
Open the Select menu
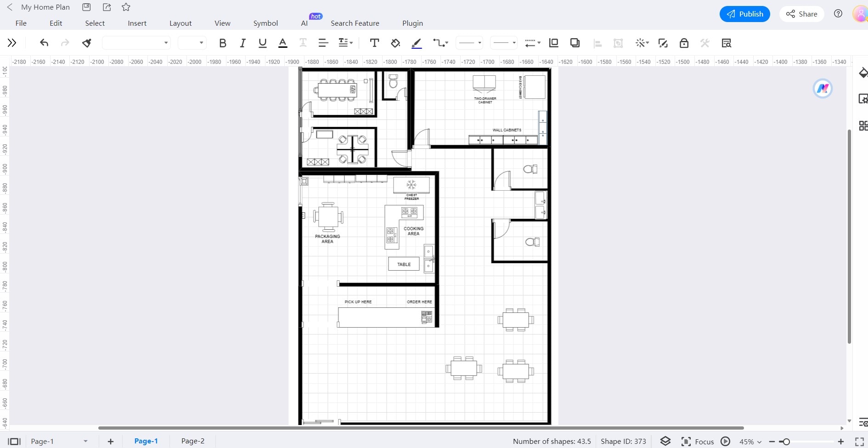point(95,23)
